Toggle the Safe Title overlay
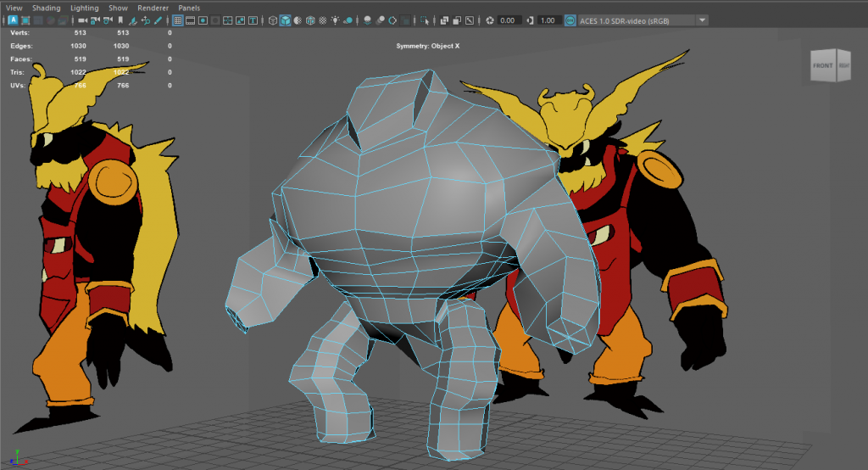 253,20
